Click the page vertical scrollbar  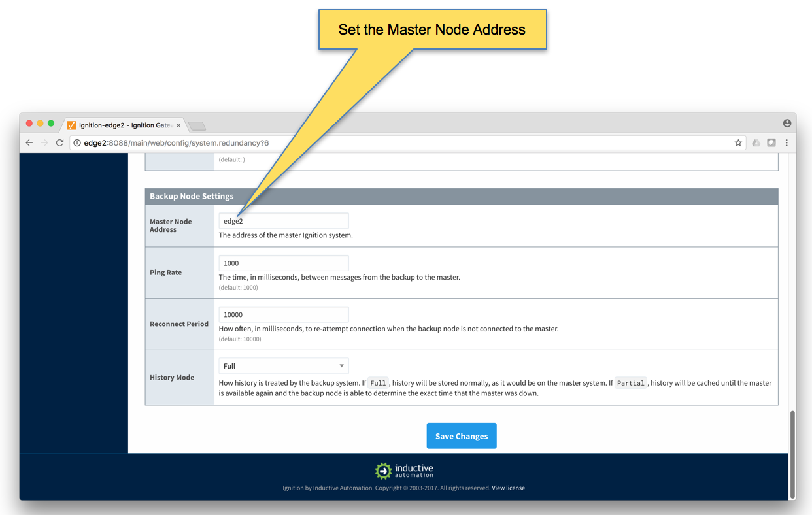click(793, 454)
